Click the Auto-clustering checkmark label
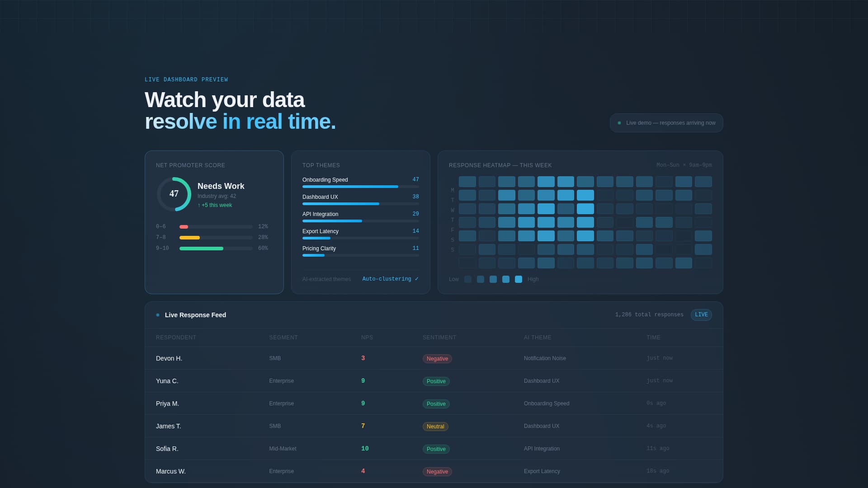This screenshot has height=488, width=868. tap(390, 279)
